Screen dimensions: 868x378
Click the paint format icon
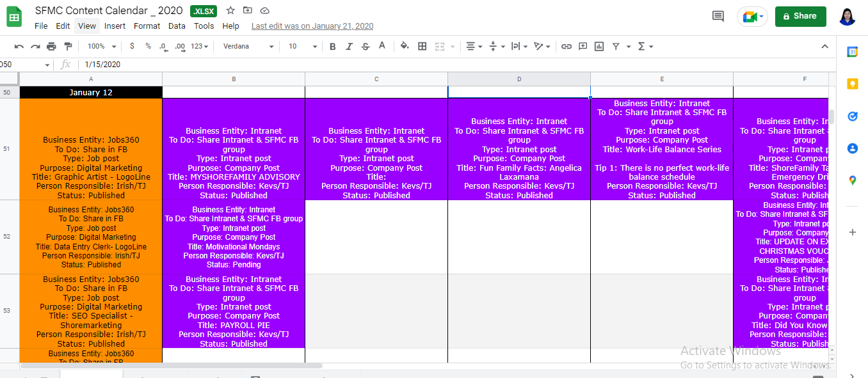(68, 47)
